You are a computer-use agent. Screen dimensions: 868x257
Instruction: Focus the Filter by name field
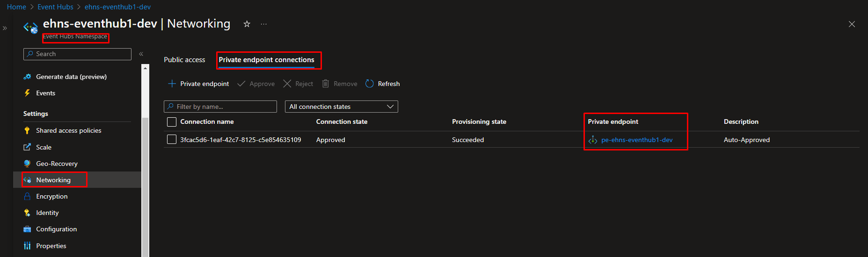click(220, 107)
